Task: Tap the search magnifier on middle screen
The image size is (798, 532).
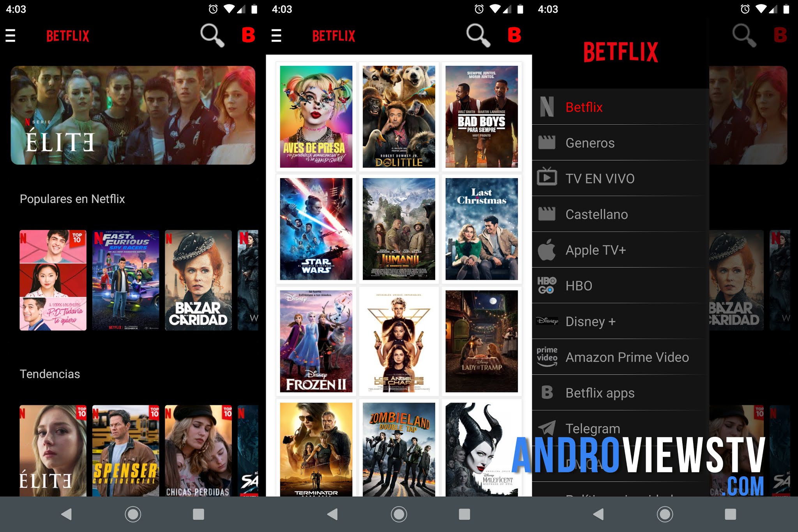Action: (x=478, y=35)
